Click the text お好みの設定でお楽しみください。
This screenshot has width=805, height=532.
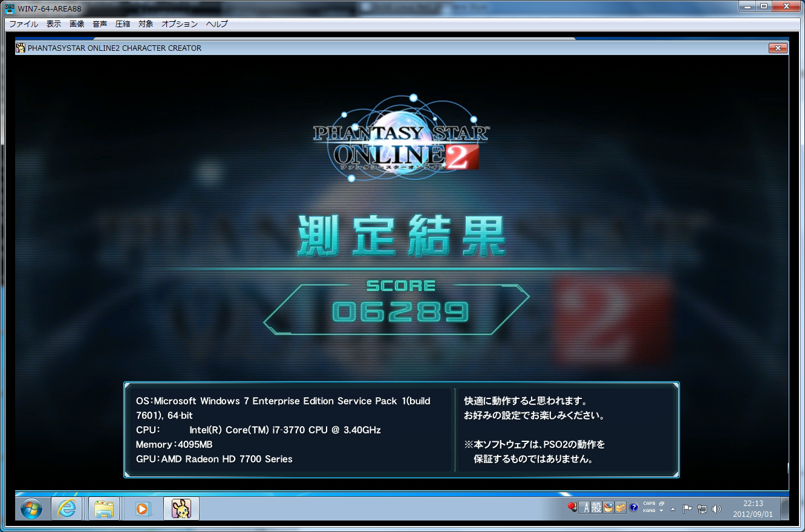[535, 415]
